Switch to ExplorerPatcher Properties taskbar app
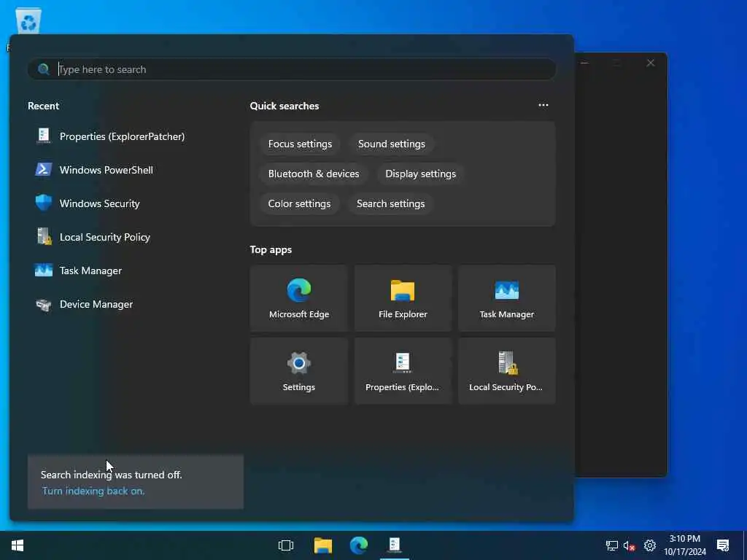 (x=395, y=545)
